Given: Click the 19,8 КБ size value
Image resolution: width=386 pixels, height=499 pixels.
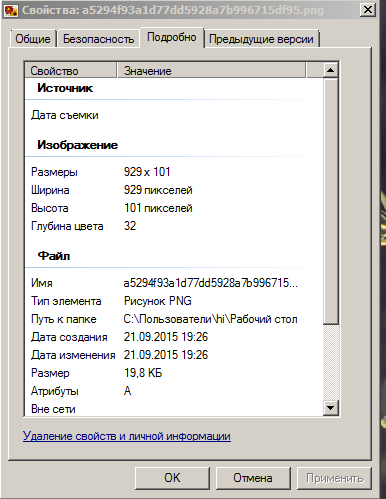Looking at the screenshot, I should coord(143,373).
